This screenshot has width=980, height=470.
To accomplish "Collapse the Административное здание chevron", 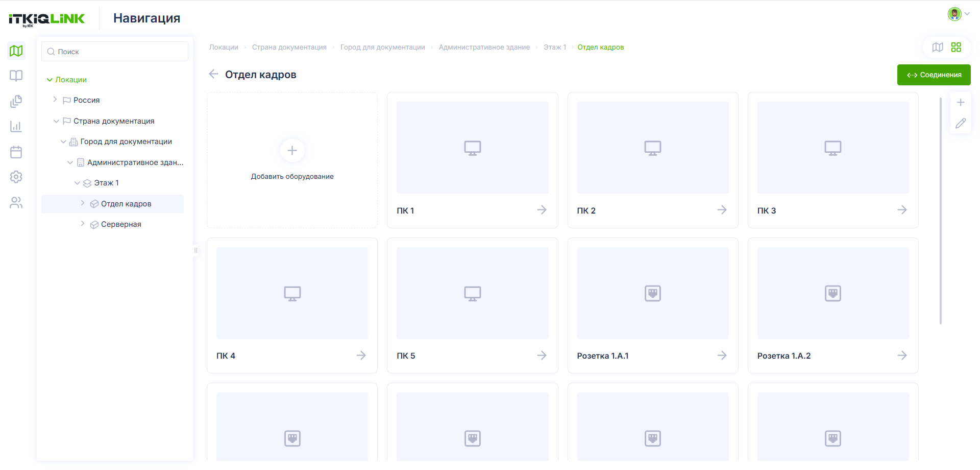I will pyautogui.click(x=70, y=162).
